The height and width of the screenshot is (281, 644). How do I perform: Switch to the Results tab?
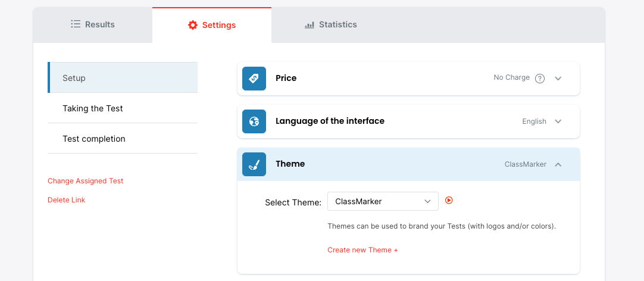coord(93,25)
